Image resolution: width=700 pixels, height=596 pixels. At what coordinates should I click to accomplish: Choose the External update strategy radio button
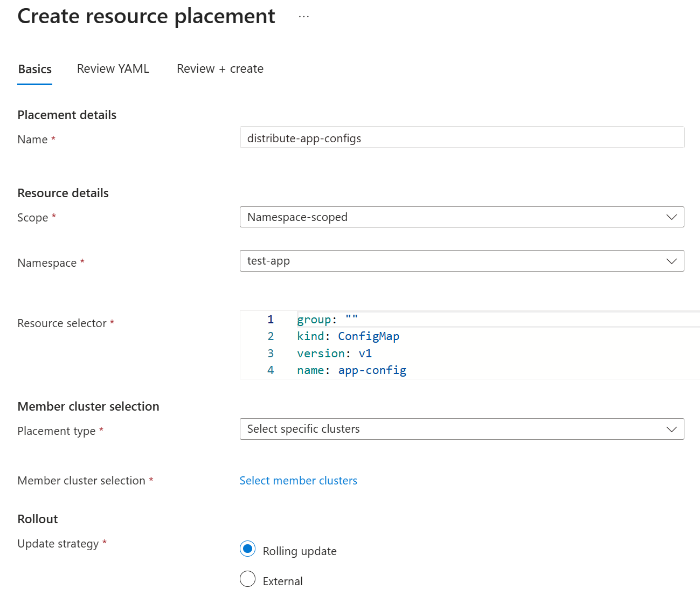(x=247, y=579)
